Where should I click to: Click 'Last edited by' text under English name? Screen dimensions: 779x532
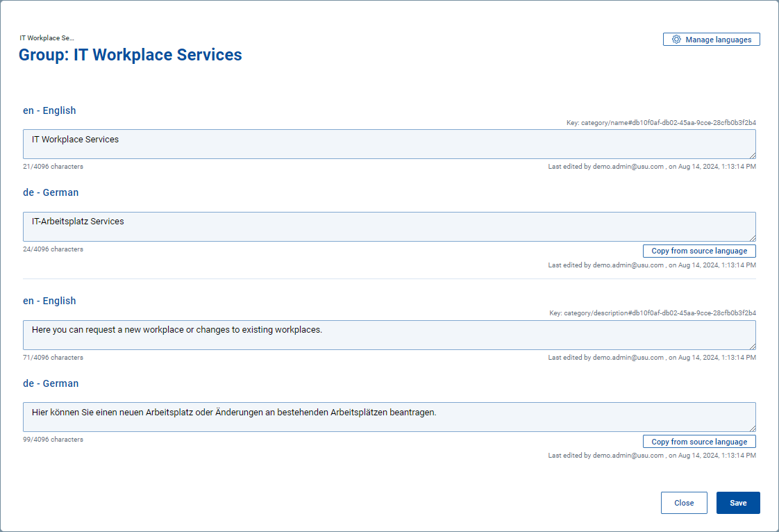(x=652, y=167)
